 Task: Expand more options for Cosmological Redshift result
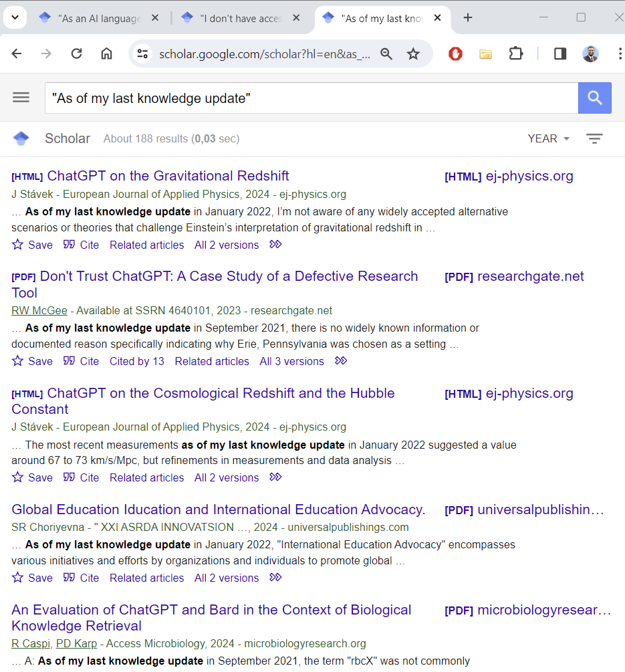[x=275, y=477]
